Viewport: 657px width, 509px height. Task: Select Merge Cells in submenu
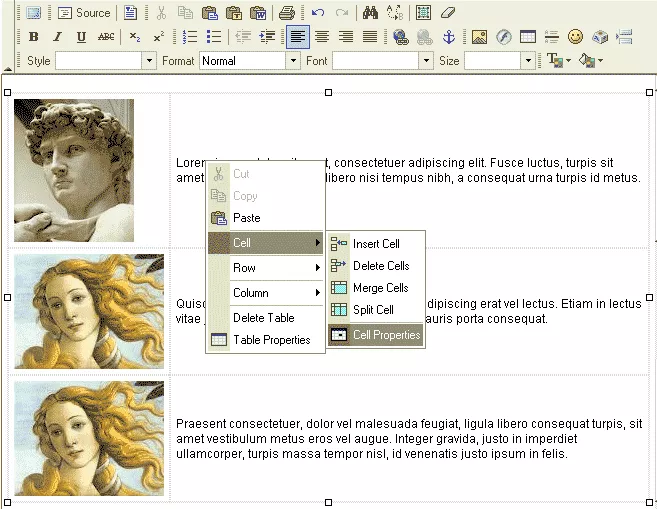click(375, 288)
